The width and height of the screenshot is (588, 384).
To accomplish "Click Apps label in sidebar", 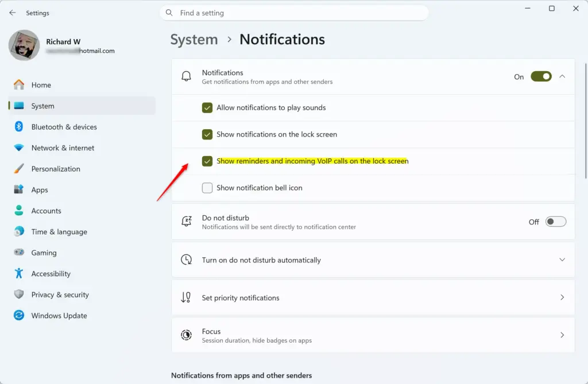I will pos(40,190).
